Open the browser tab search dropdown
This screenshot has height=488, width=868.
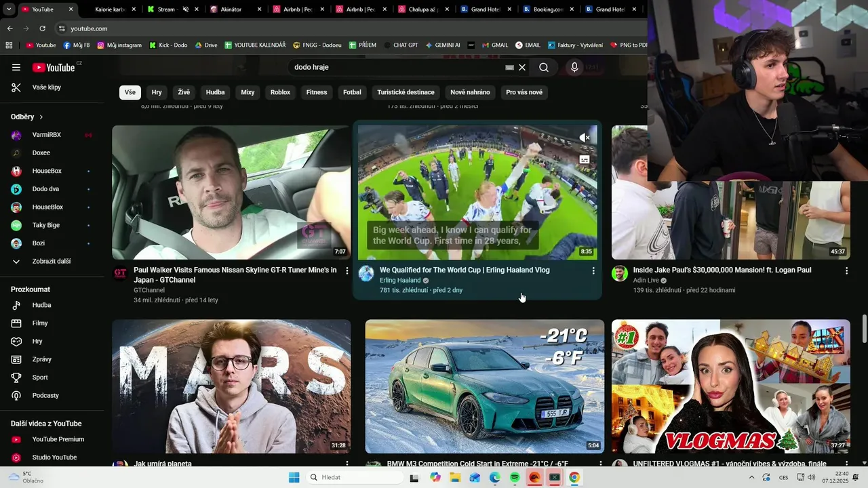tap(9, 9)
